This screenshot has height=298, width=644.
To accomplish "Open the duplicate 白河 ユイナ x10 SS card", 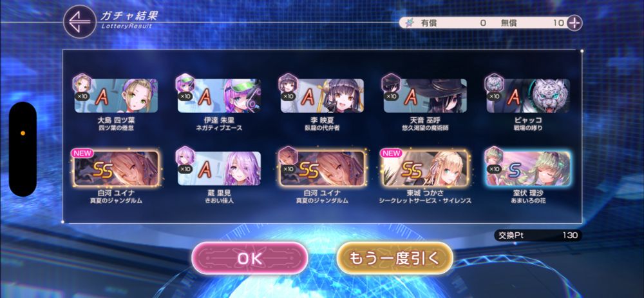I will (322, 168).
